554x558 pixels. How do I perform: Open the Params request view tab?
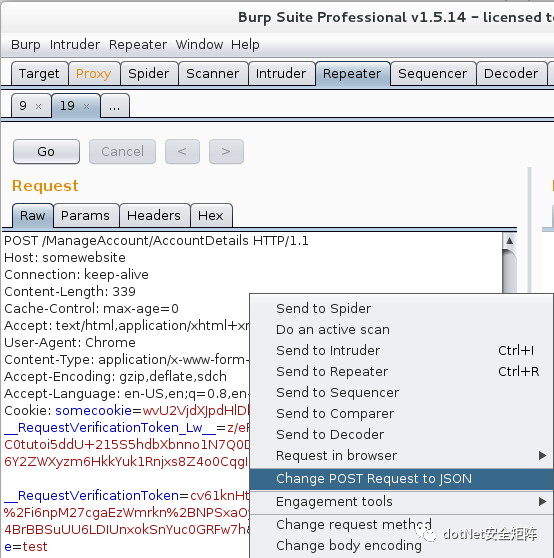tap(85, 216)
